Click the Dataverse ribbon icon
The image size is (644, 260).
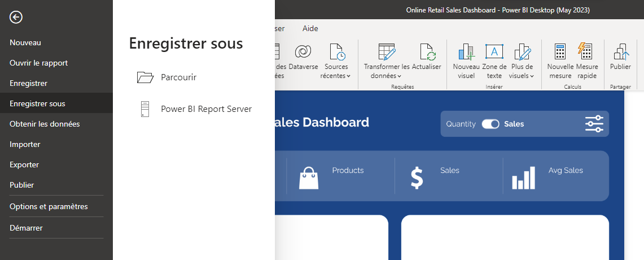coord(303,51)
